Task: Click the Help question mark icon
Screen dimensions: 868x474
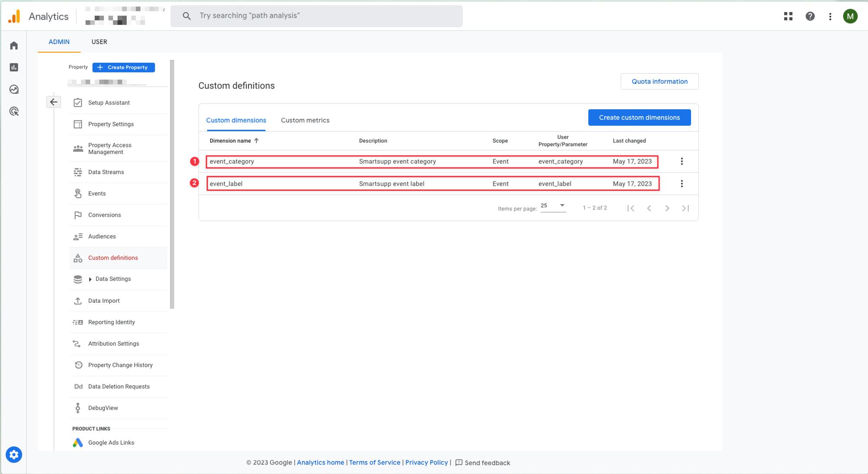Action: (x=810, y=16)
